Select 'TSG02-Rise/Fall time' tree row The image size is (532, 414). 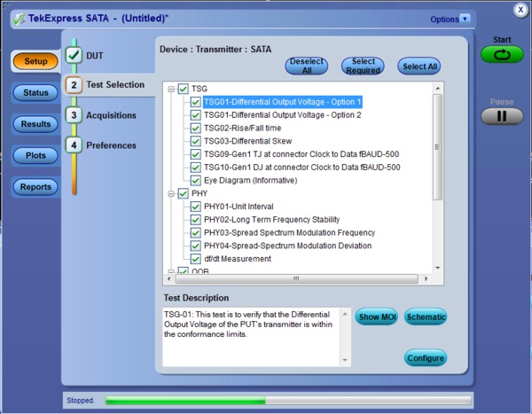[243, 128]
